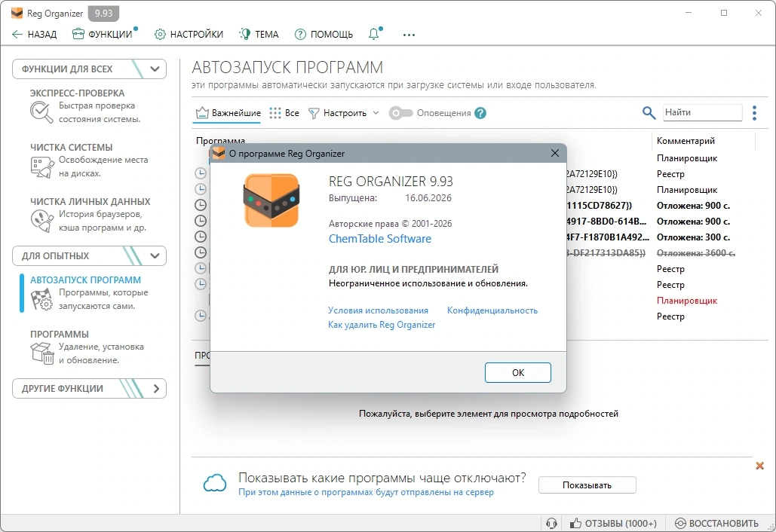Click the Оповещения help question icon

[480, 113]
